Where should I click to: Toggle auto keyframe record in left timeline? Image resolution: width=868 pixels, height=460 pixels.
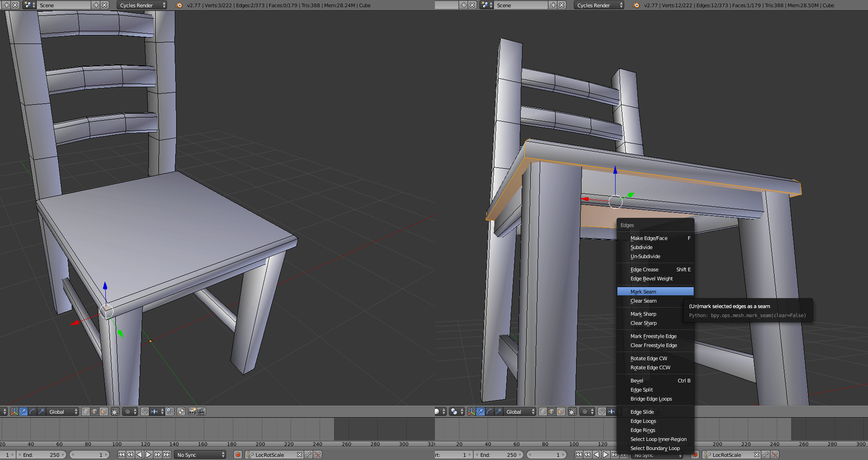(x=237, y=455)
